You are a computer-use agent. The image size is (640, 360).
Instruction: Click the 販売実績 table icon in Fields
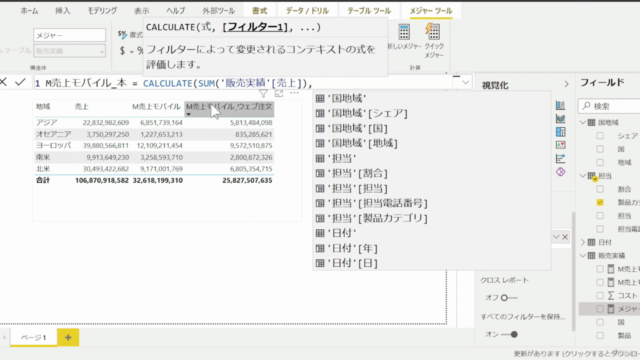tap(591, 256)
